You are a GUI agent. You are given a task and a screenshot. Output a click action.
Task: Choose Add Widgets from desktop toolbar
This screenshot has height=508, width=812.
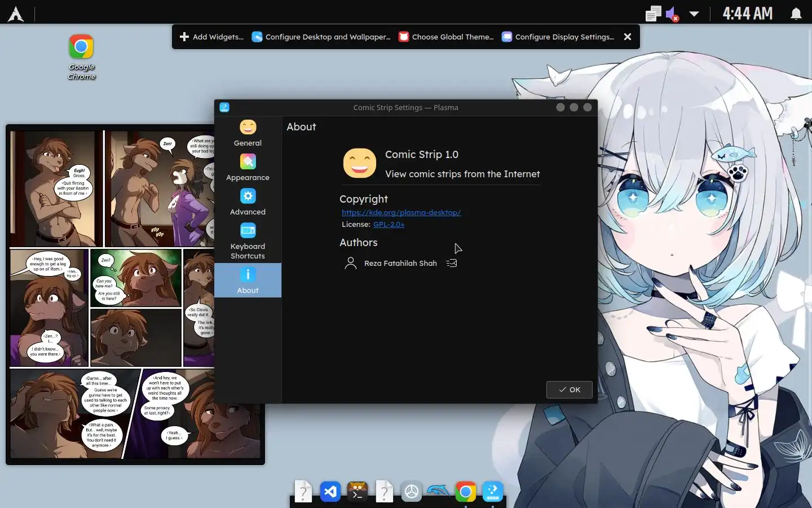pyautogui.click(x=211, y=37)
